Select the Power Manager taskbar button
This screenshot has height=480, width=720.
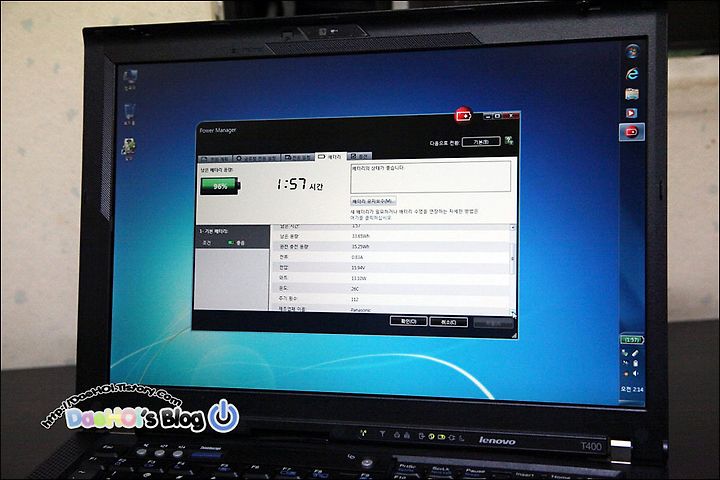[632, 132]
